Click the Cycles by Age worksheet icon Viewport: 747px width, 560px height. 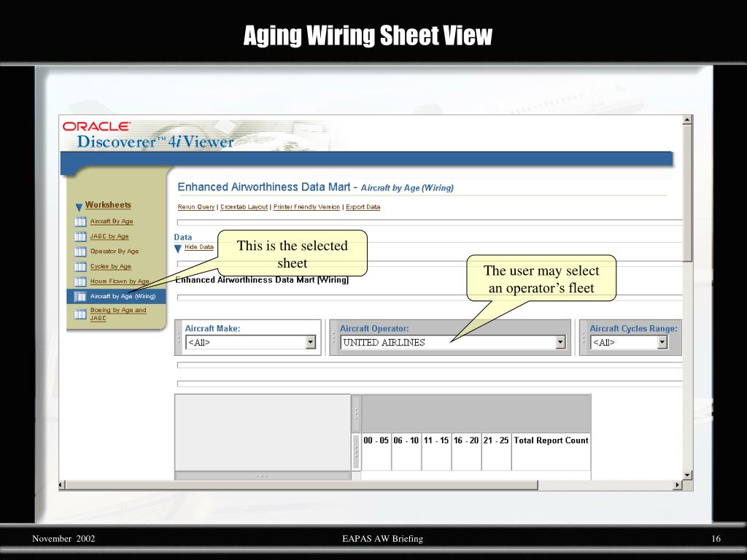coord(80,267)
